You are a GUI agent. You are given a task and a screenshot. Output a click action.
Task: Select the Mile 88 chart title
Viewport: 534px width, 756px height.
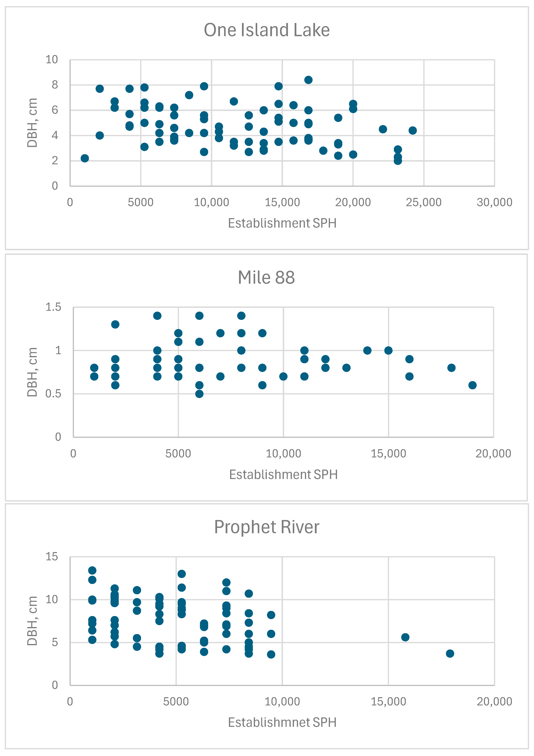tap(266, 277)
